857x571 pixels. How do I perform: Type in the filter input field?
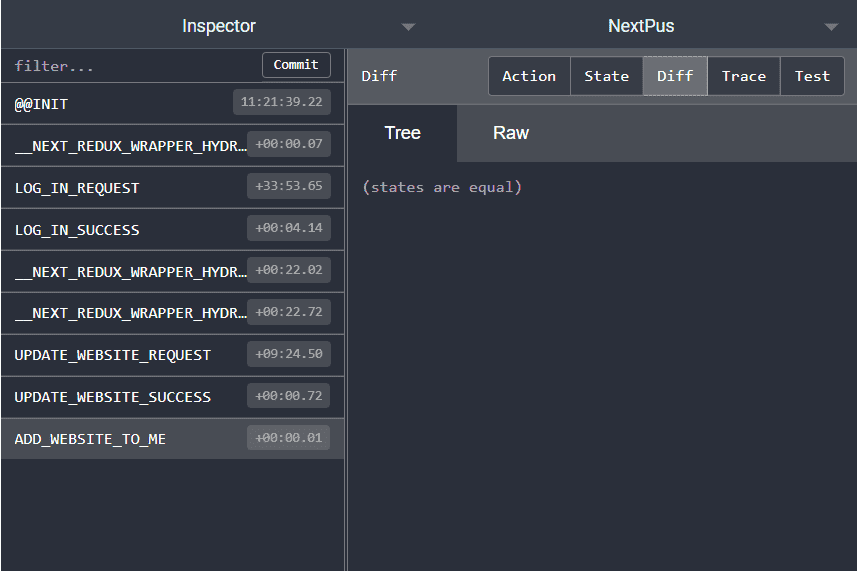pos(130,66)
